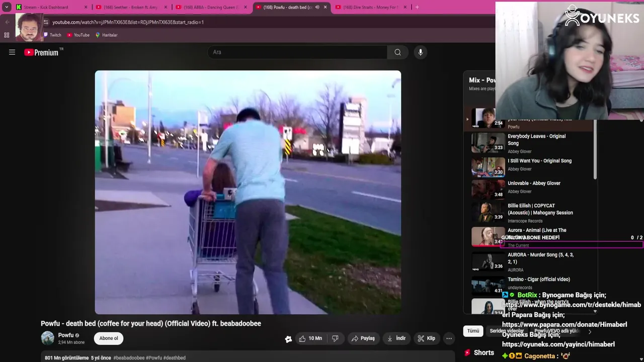Select Unlovable - Abbey Glover video
The image size is (644, 362).
click(x=534, y=184)
